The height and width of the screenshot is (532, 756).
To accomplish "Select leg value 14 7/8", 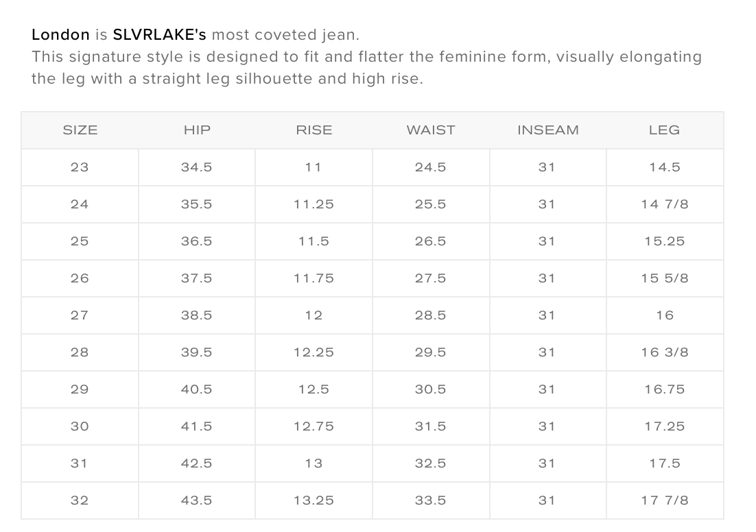I will pyautogui.click(x=664, y=204).
